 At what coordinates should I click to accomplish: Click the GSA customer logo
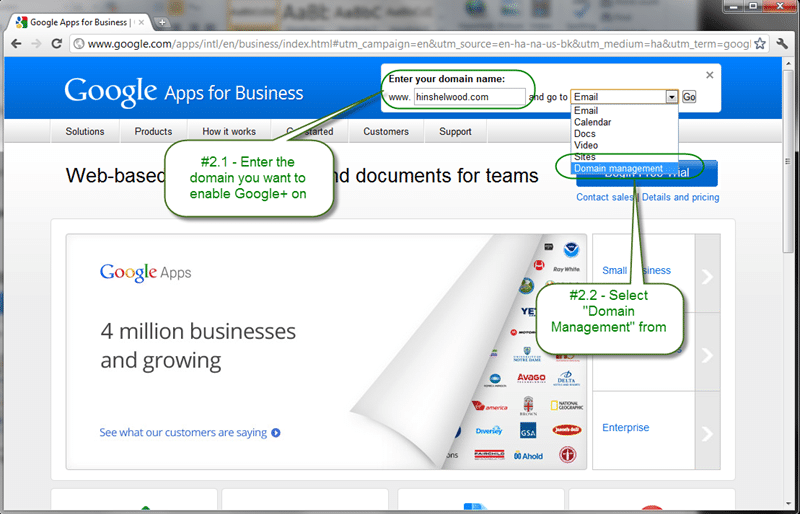click(x=528, y=431)
